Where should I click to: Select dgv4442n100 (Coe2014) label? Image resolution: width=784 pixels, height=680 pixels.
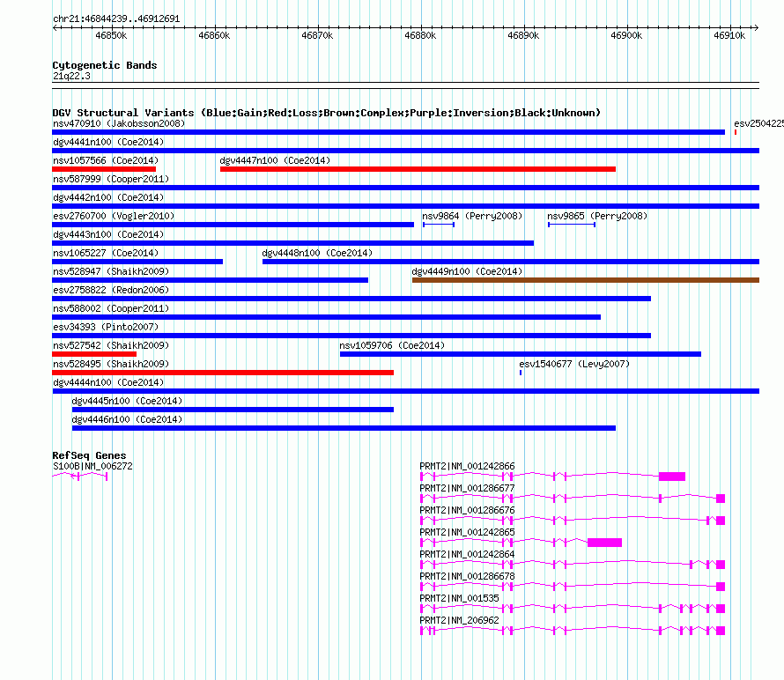(x=108, y=197)
